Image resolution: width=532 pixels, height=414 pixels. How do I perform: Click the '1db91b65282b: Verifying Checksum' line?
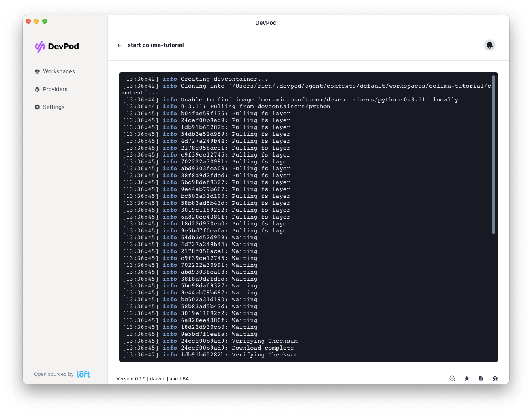(x=210, y=355)
